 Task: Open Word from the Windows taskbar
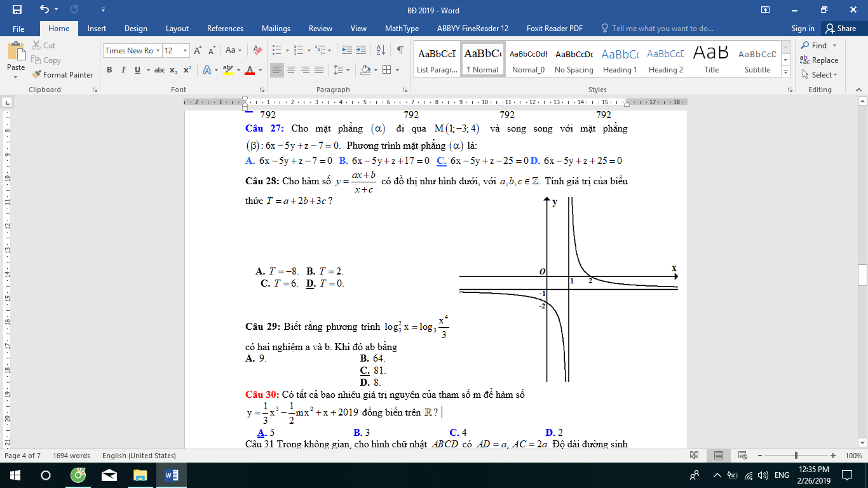click(172, 475)
